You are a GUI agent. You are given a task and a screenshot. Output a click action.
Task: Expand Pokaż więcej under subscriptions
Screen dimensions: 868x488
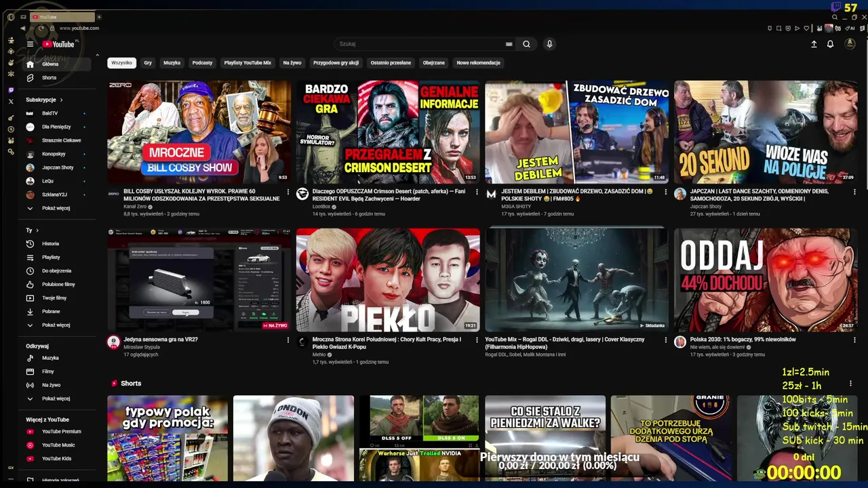tap(57, 208)
